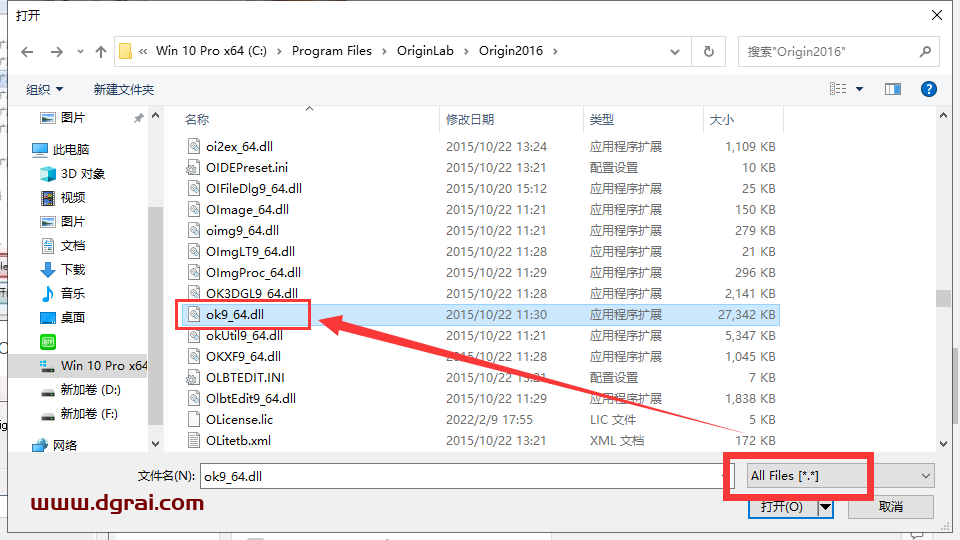Select file OLBTEDIT.INI
The image size is (960, 540).
tap(245, 378)
